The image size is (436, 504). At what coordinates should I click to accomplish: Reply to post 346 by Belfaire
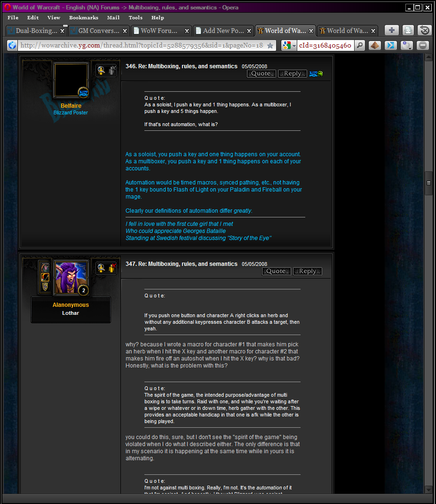[x=293, y=73]
